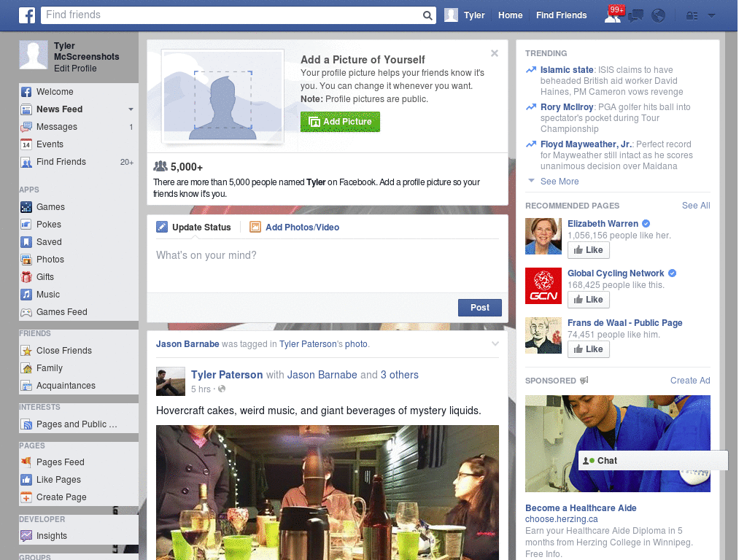Open the Rory McIlroy trending topic
This screenshot has width=747, height=560.
point(566,107)
